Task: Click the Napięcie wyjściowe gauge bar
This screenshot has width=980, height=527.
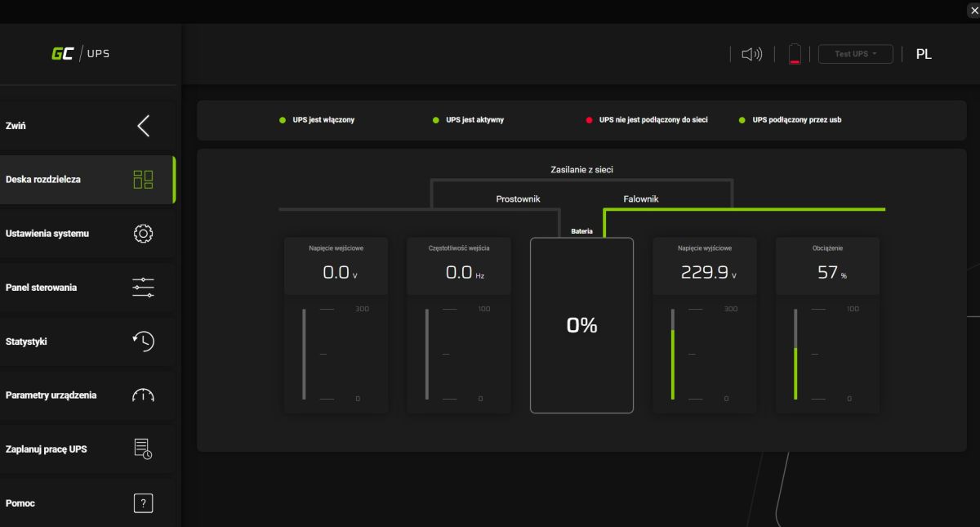Action: click(673, 354)
